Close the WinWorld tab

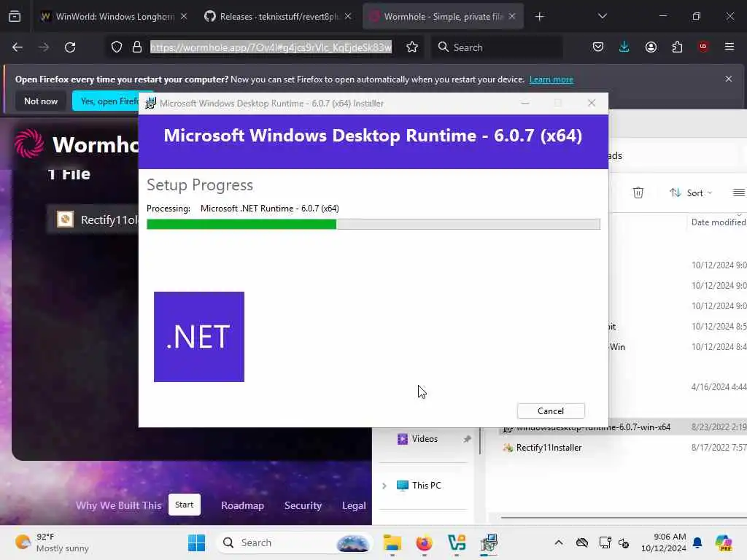coord(184,17)
